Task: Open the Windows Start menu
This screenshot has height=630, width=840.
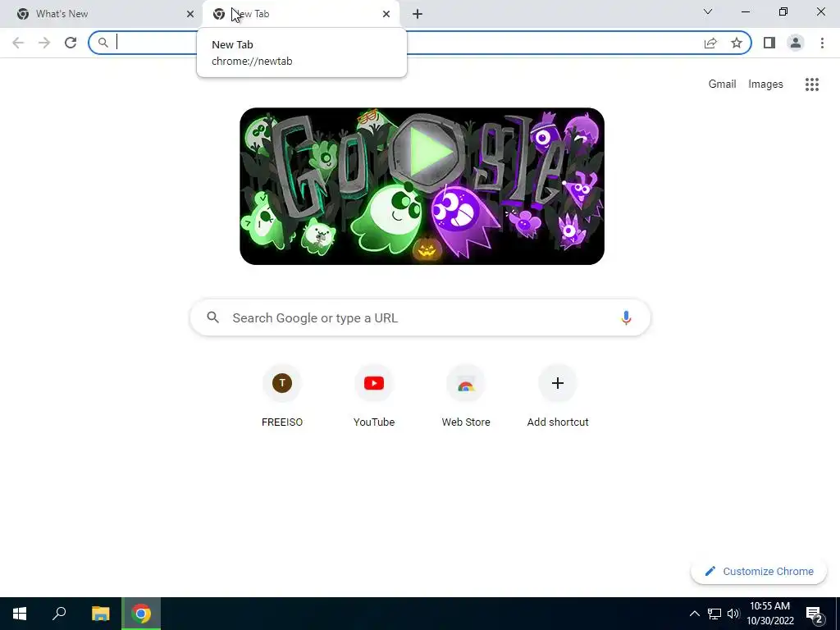Action: click(x=20, y=614)
